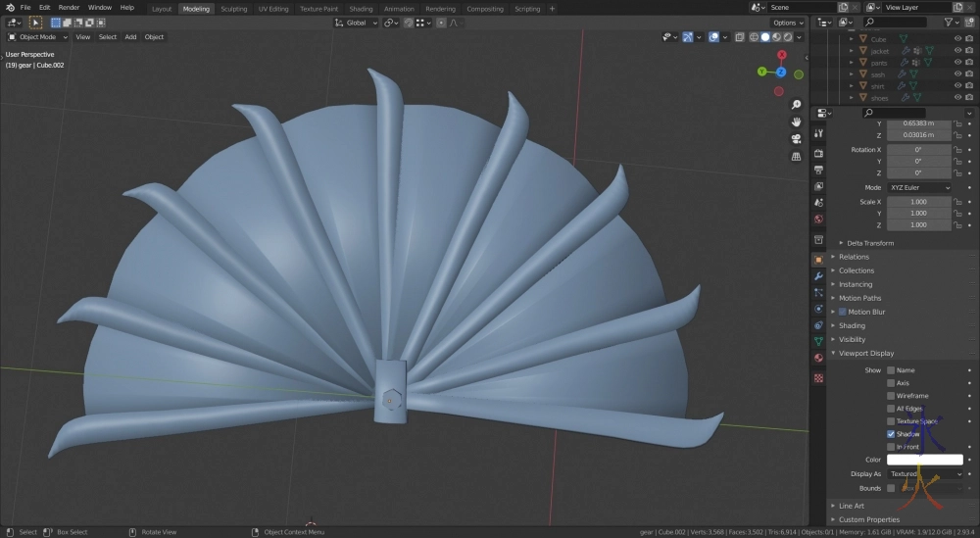Open the Modifier properties wrench tab

[x=818, y=276]
